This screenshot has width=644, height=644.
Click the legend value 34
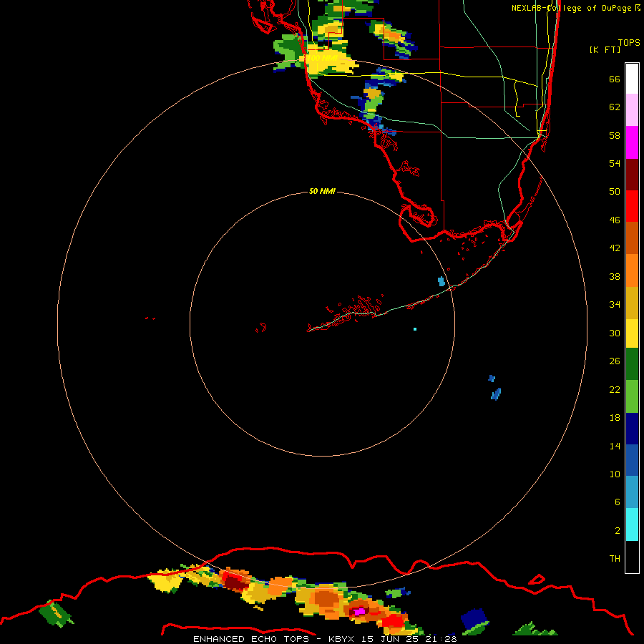(x=615, y=305)
